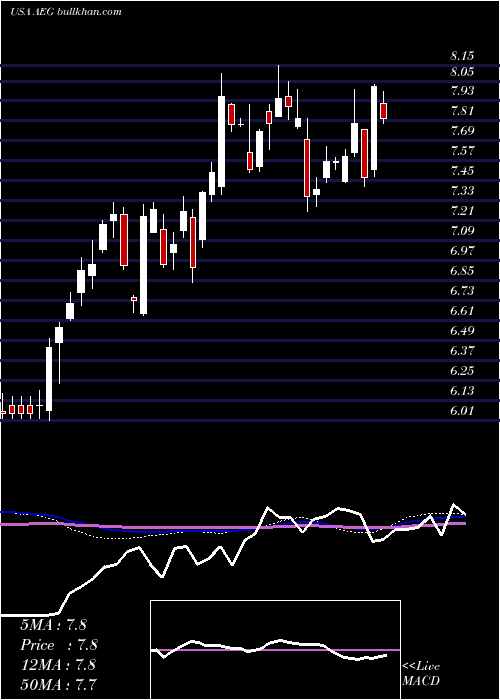Click the 7.21 price axis label
500x700 pixels.
[x=462, y=211]
